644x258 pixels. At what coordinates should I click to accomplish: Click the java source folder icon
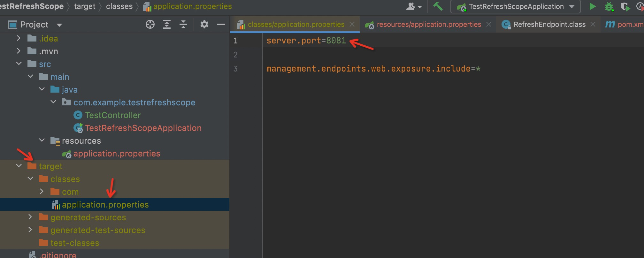coord(55,89)
